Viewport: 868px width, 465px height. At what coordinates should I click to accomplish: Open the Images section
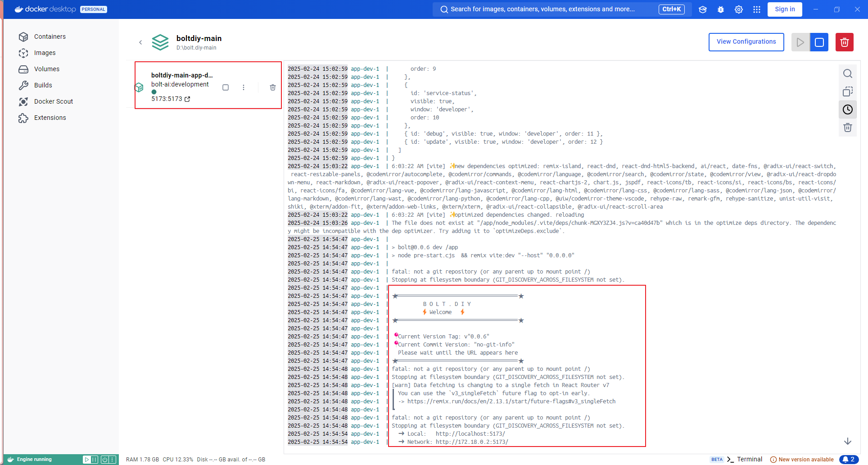coord(45,53)
